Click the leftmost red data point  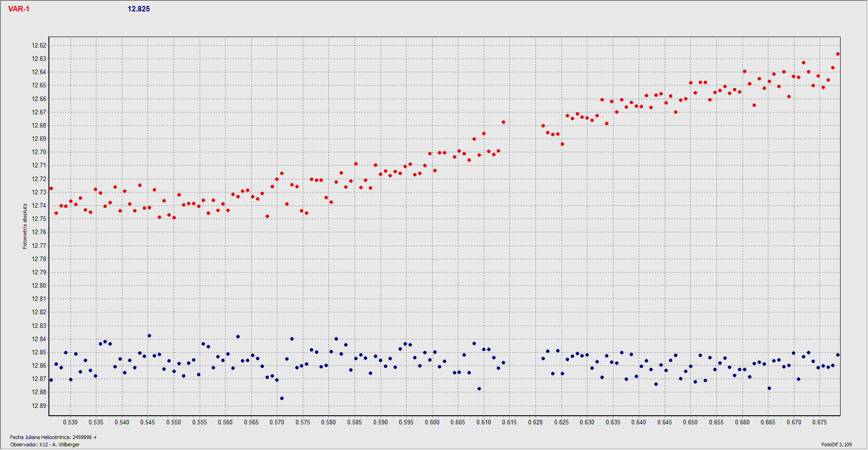pyautogui.click(x=51, y=188)
